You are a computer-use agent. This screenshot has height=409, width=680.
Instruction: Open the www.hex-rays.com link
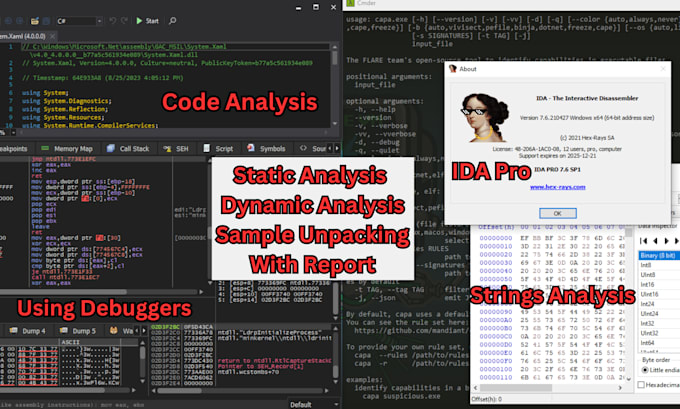tap(558, 187)
